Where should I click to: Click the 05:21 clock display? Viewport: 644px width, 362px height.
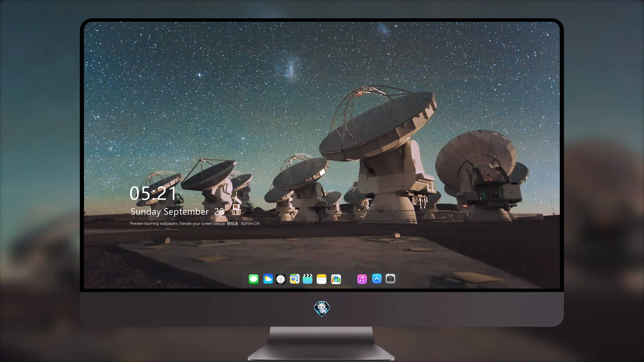coord(153,193)
